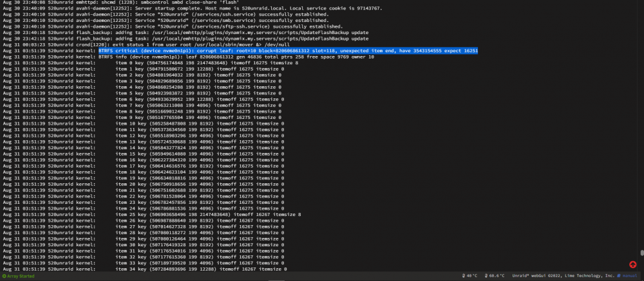The image size is (644, 281).
Task: Click the item 13 key (505724530688 line
Action: 144,141
